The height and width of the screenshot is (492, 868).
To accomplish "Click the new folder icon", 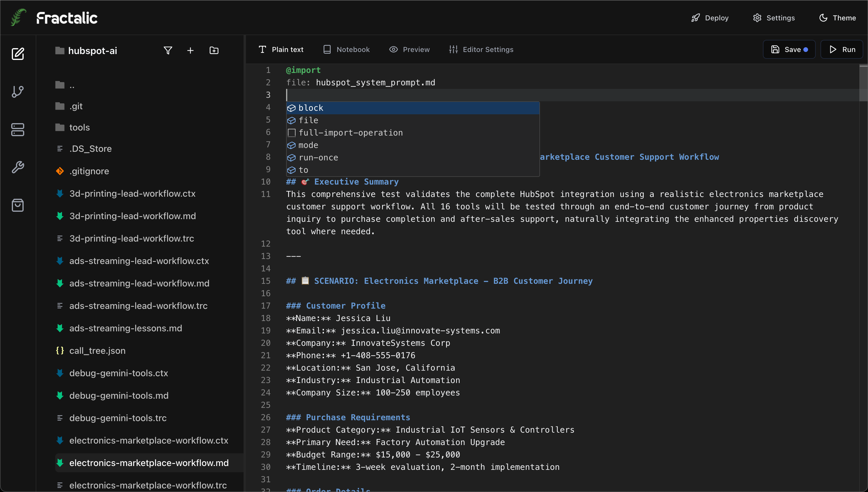I will [214, 50].
